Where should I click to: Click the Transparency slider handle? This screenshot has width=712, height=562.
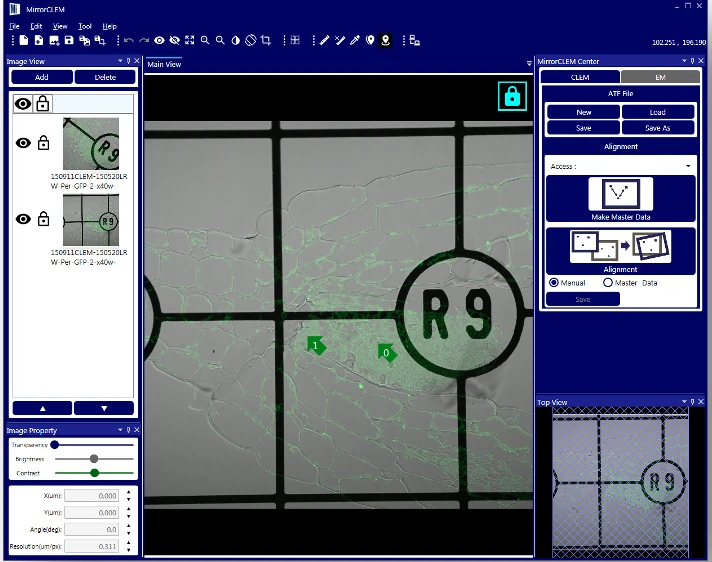tap(54, 444)
